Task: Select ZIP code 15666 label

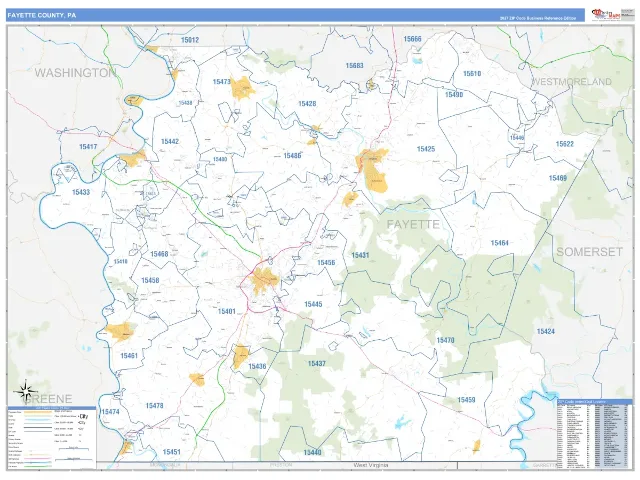Action: click(412, 39)
